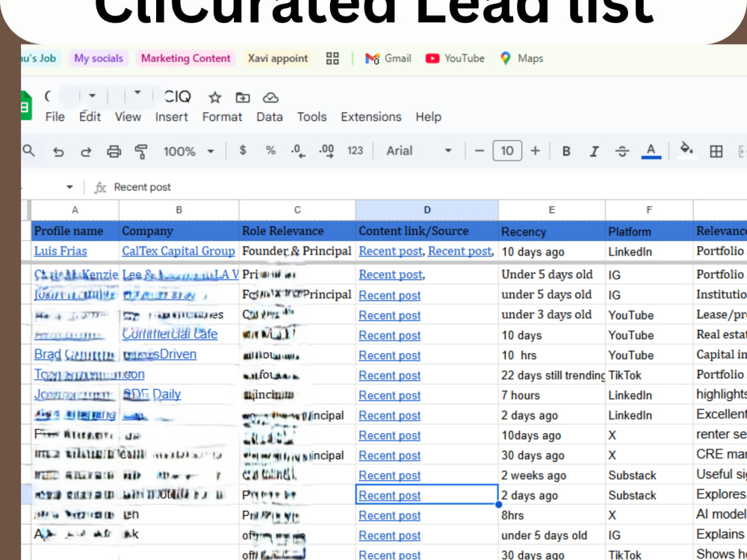Click the Content link/Source header cell
Screen dimensions: 747x560
click(x=427, y=231)
